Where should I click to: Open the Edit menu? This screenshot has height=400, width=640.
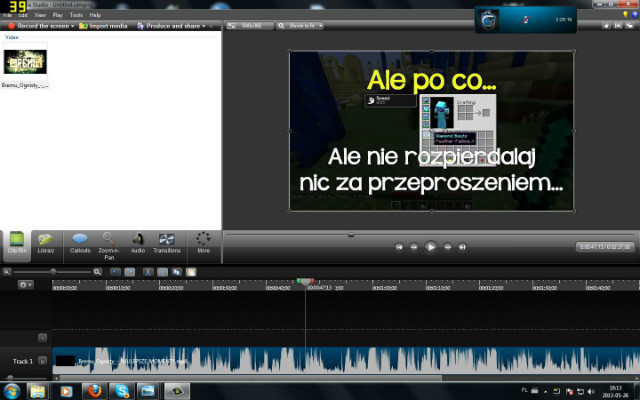coord(23,15)
